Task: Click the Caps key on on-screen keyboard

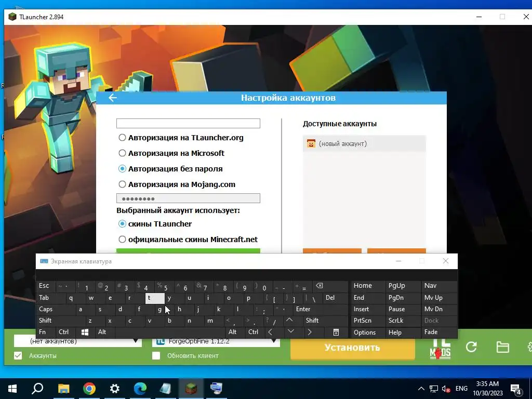Action: 56,310
